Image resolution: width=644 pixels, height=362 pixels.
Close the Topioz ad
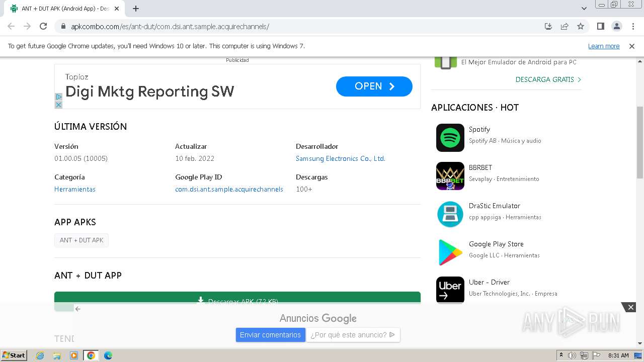58,105
